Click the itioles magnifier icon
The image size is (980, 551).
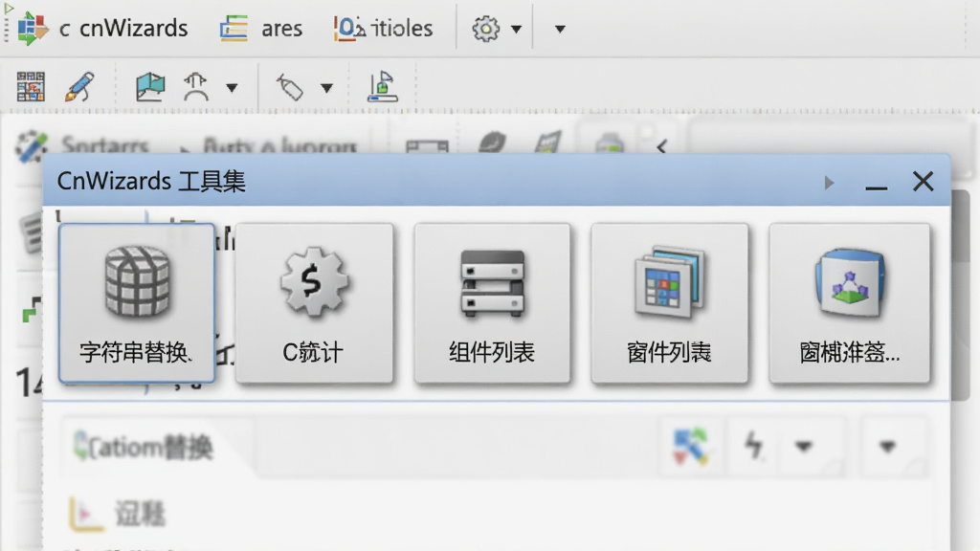(349, 29)
